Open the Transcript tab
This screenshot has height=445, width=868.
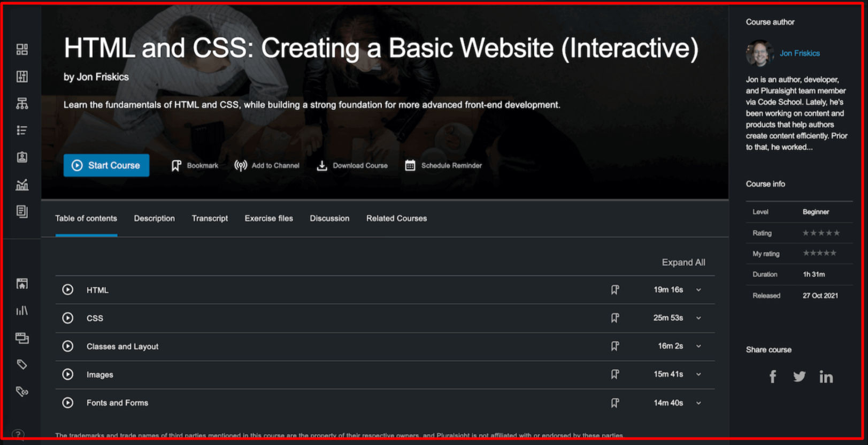pyautogui.click(x=210, y=219)
